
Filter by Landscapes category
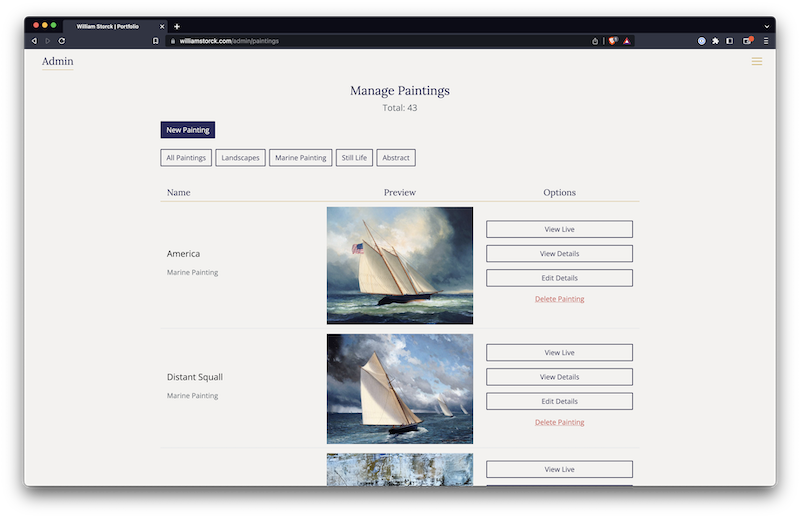[x=240, y=158]
